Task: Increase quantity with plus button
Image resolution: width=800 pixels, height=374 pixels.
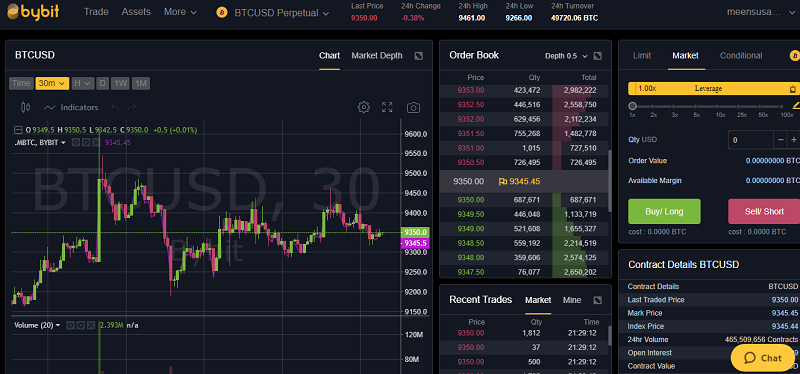Action: coord(794,139)
